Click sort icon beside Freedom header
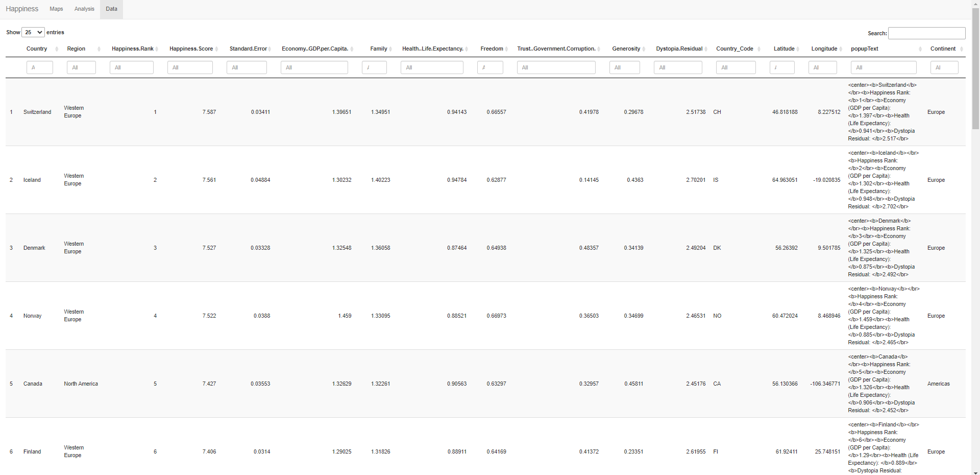 [506, 49]
